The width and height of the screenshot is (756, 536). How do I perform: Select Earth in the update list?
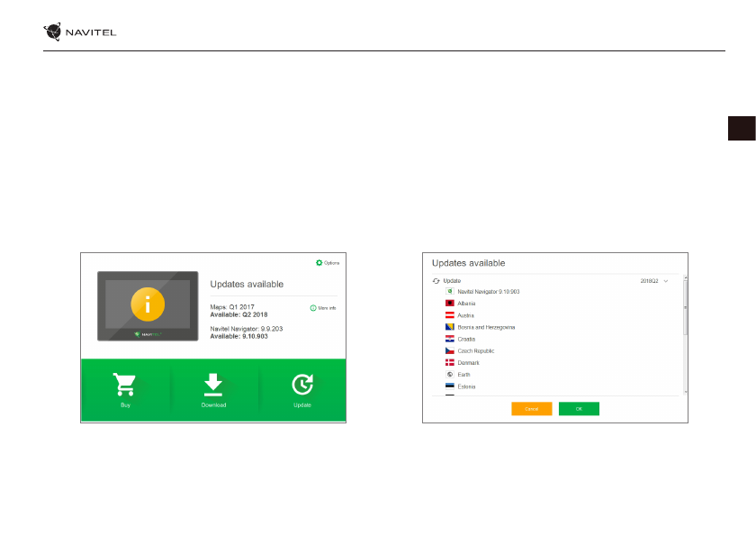click(x=463, y=375)
